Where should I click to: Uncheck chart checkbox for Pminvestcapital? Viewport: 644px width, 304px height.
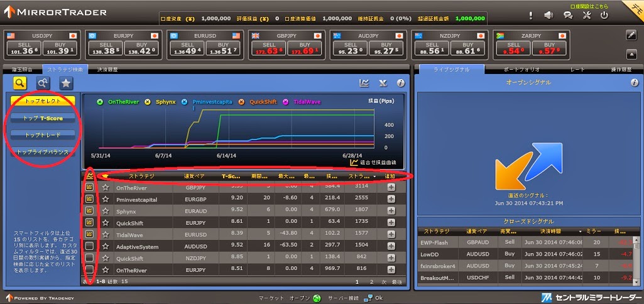90,199
